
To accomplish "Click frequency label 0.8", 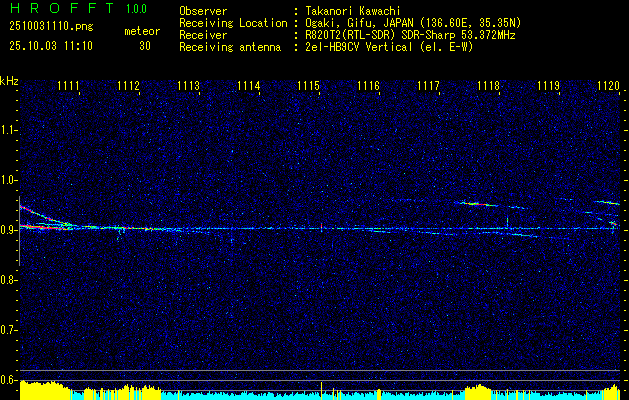I will [x=8, y=280].
